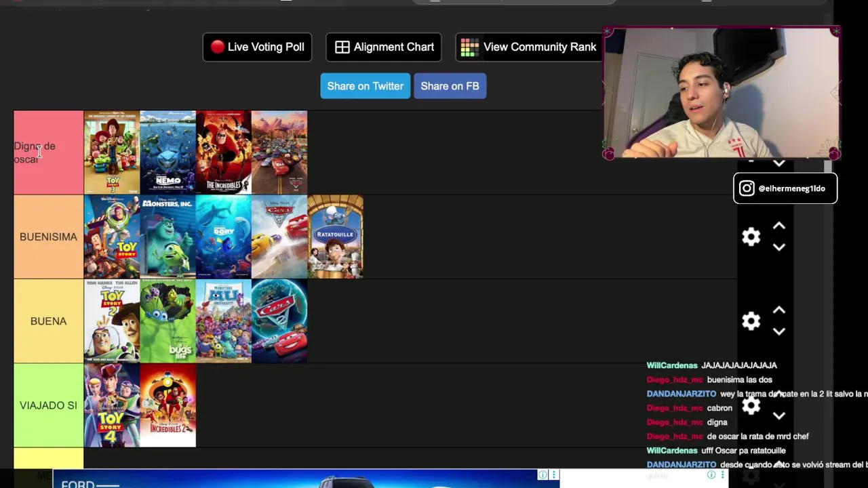Click chat message 'uff Oscar pa ratatouille'
Image resolution: width=868 pixels, height=488 pixels.
pyautogui.click(x=743, y=451)
